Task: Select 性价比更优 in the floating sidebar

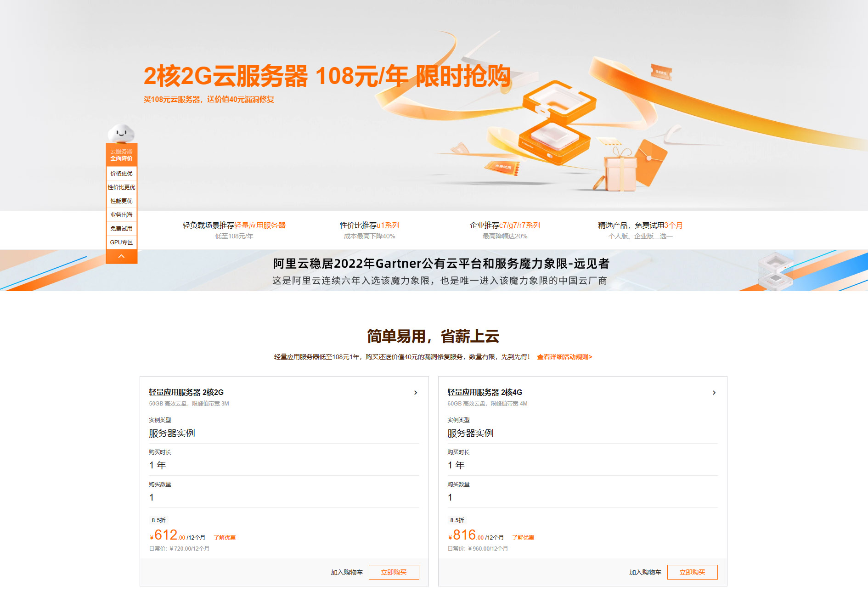Action: click(121, 187)
